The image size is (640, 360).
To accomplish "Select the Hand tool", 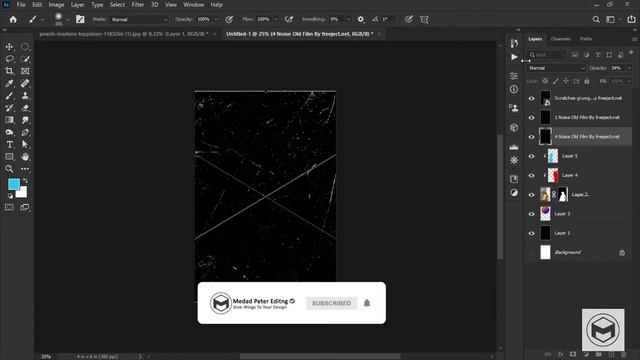I will pyautogui.click(x=25, y=157).
